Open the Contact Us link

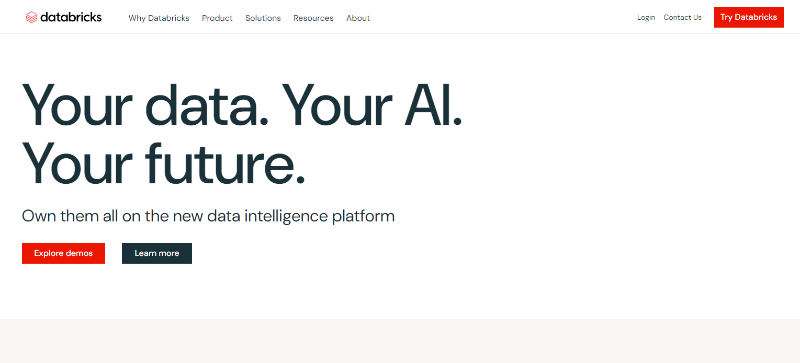click(x=682, y=17)
